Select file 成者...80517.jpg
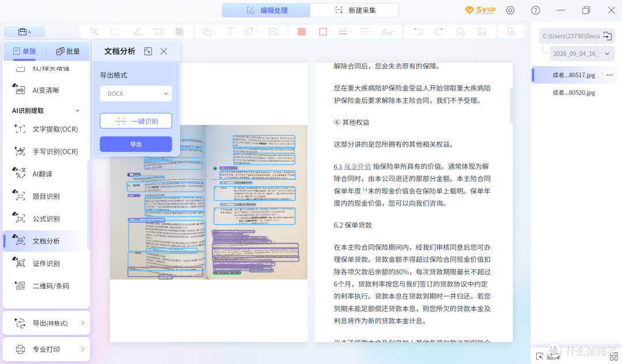This screenshot has height=364, width=622. pyautogui.click(x=574, y=75)
